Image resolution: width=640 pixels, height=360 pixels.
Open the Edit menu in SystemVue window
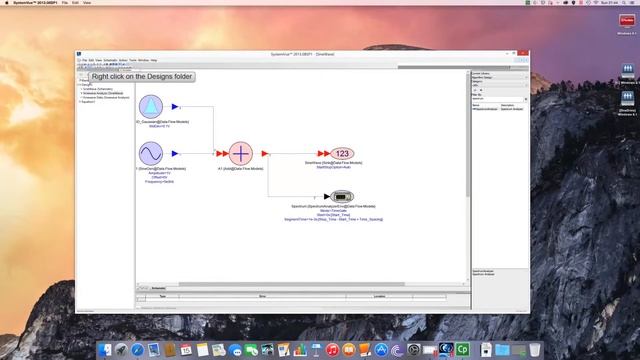[x=91, y=60]
